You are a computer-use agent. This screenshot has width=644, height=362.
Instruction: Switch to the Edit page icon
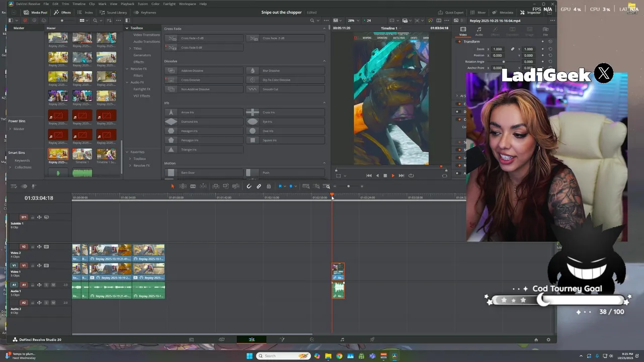[252, 339]
